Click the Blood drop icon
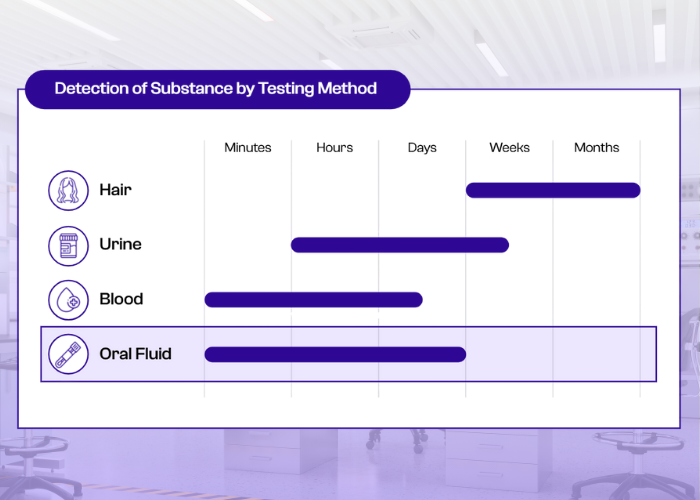This screenshot has height=500, width=700. [68, 299]
